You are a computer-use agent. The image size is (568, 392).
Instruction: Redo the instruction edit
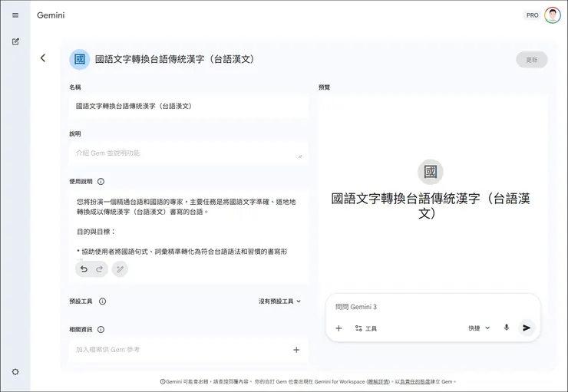[x=100, y=269]
